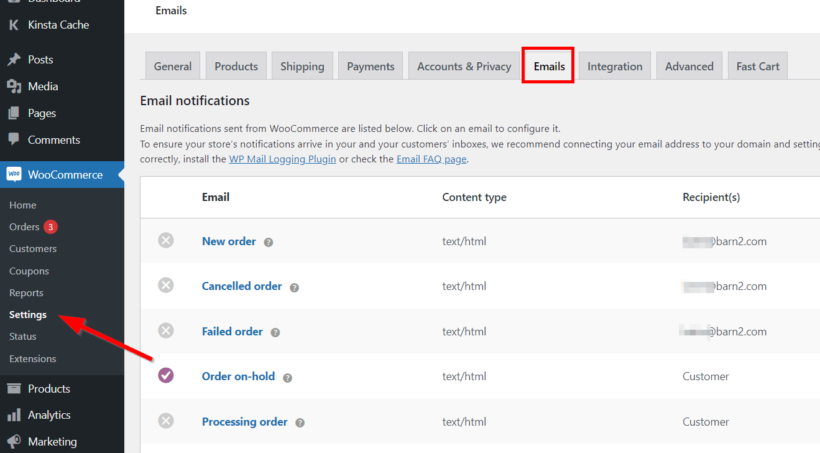Click the Kinsta Cache K icon

click(x=14, y=25)
